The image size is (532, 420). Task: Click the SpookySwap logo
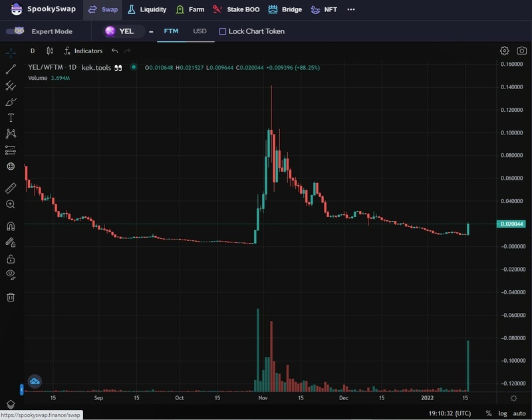click(x=43, y=9)
